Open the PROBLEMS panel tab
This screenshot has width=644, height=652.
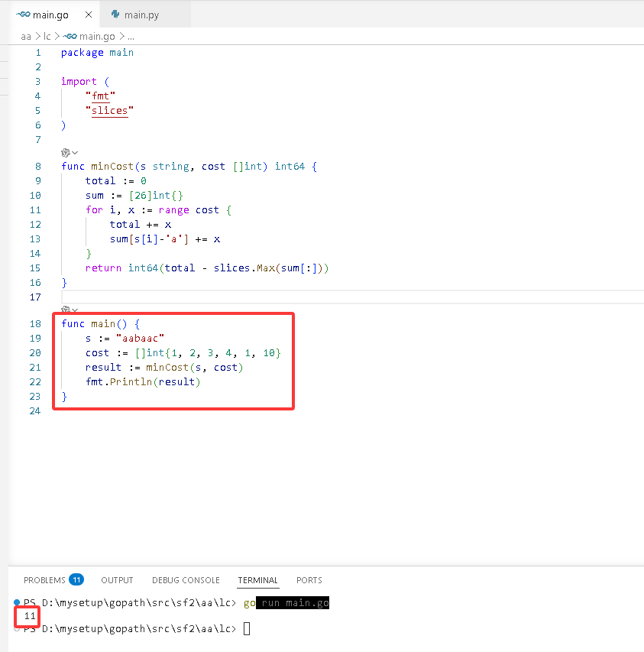44,580
